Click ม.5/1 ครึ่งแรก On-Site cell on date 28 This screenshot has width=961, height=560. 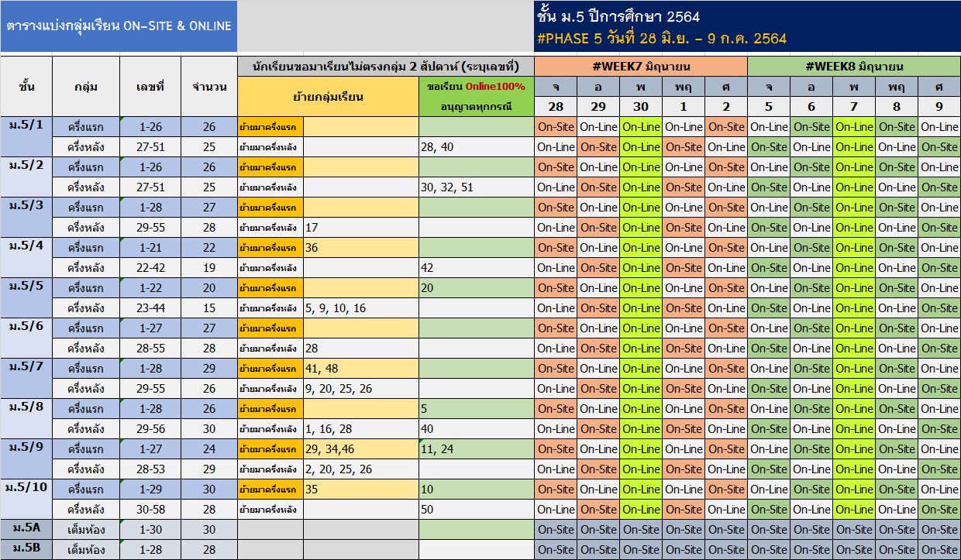pyautogui.click(x=556, y=127)
